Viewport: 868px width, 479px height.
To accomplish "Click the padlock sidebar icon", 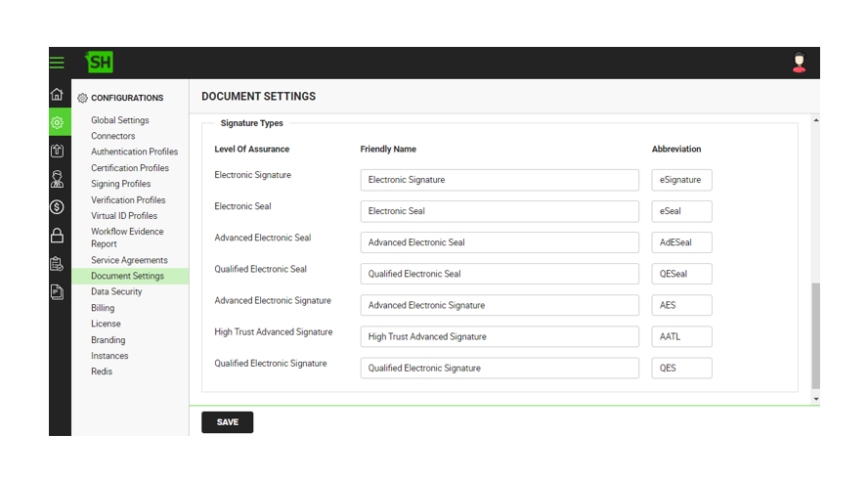I will pos(57,236).
